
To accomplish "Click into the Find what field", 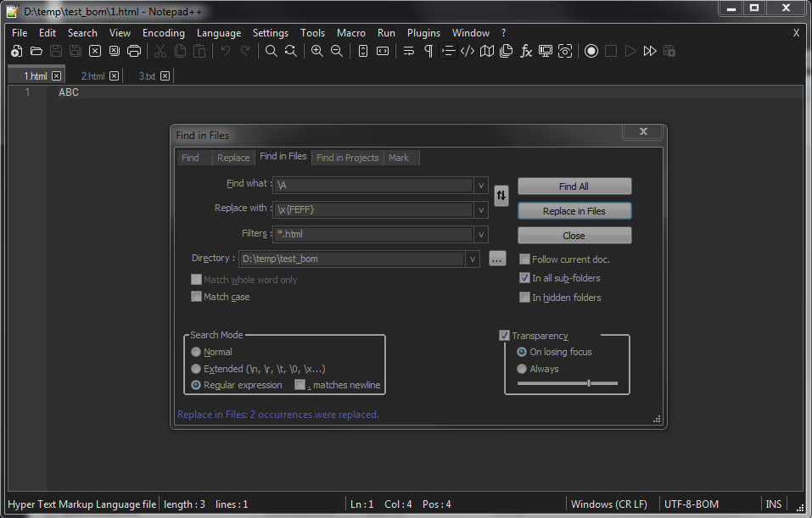I will [373, 185].
